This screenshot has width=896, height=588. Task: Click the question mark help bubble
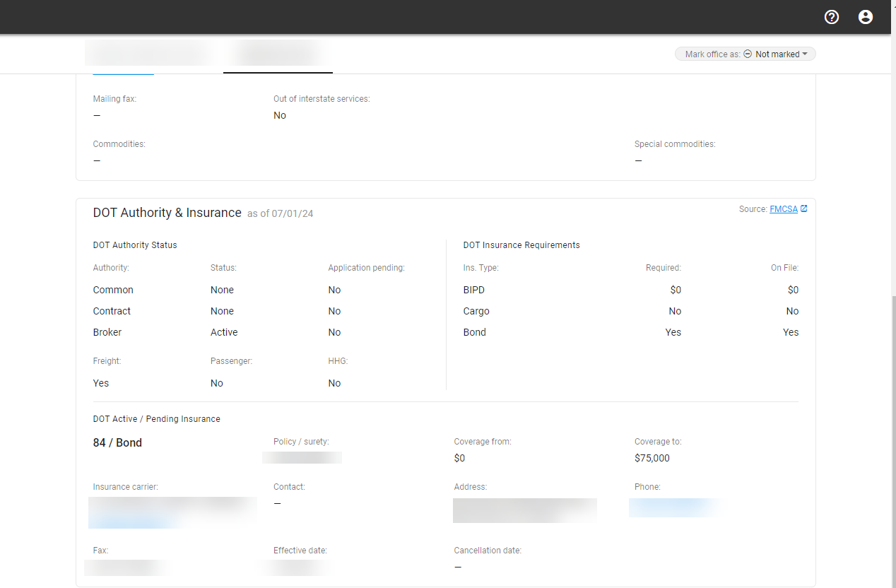(831, 16)
